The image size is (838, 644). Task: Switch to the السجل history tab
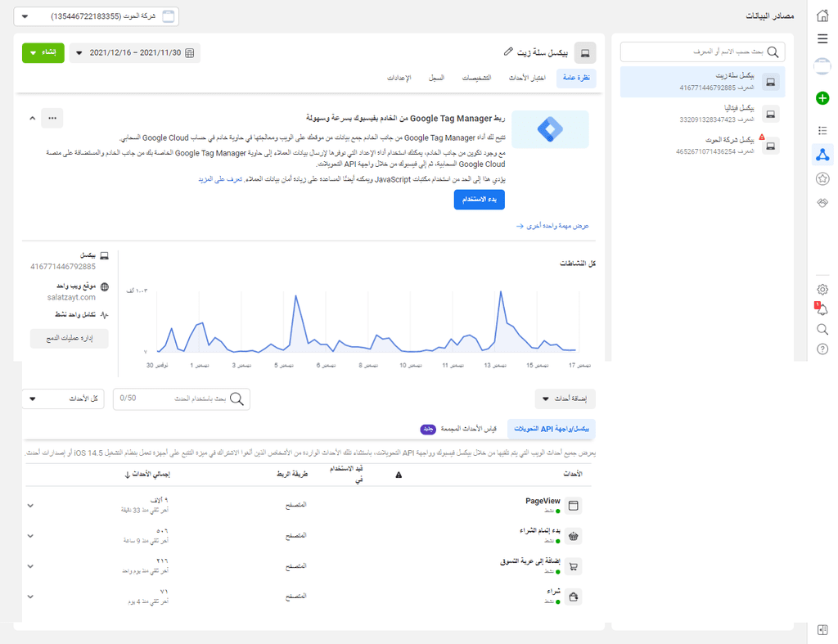[436, 78]
